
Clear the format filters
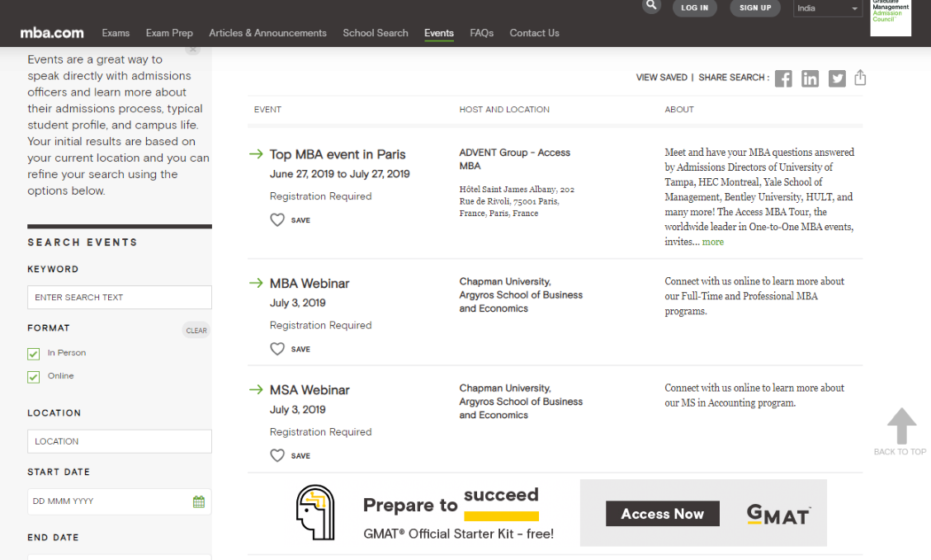pyautogui.click(x=196, y=331)
